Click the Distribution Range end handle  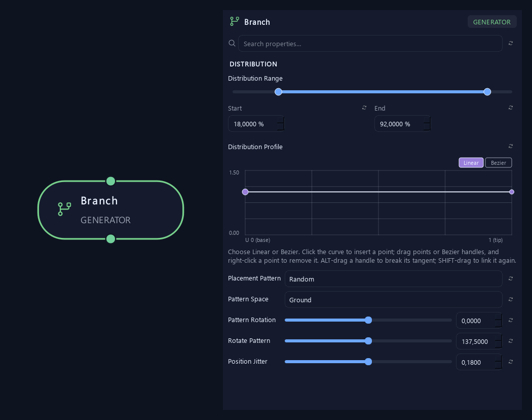point(487,92)
